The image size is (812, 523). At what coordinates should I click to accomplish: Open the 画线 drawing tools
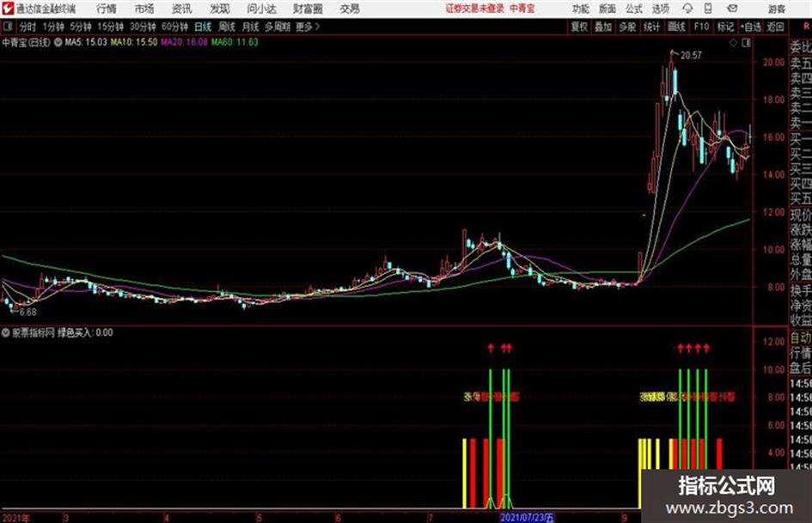[x=677, y=27]
